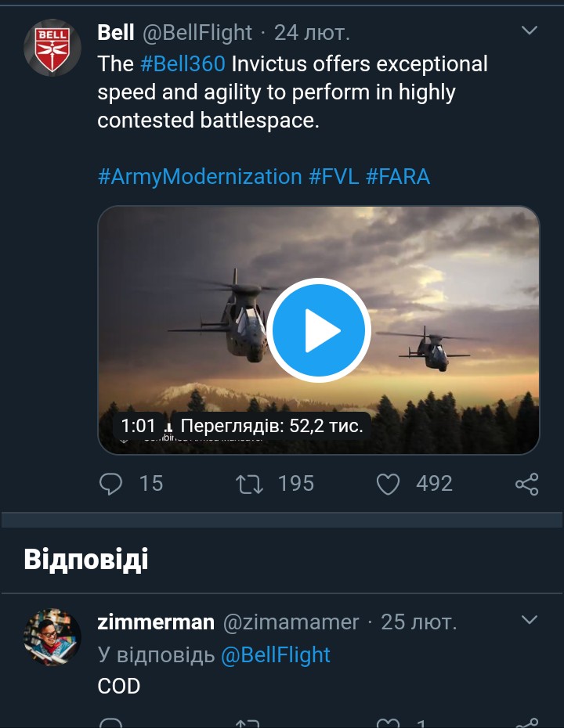Retweet the Bell Invictus tweet
This screenshot has height=728, width=564.
250,485
